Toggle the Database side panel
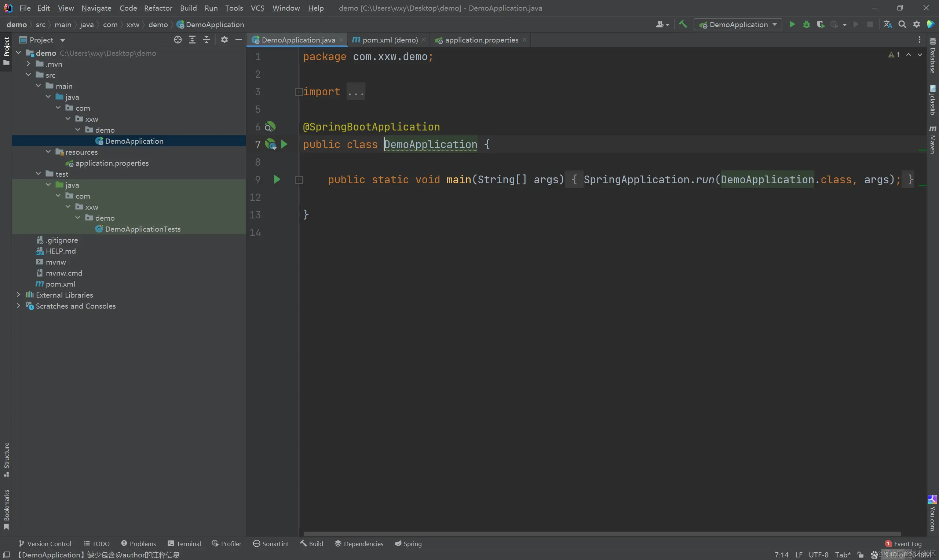939x560 pixels. coord(933,56)
